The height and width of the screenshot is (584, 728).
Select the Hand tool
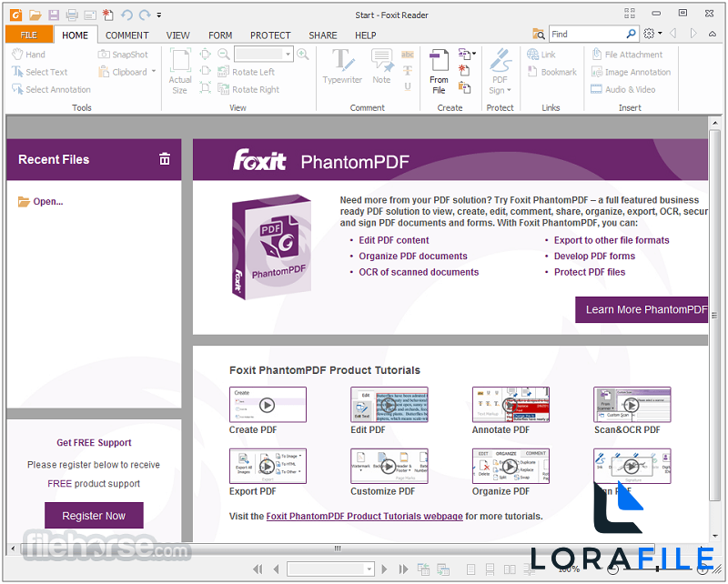(x=28, y=55)
